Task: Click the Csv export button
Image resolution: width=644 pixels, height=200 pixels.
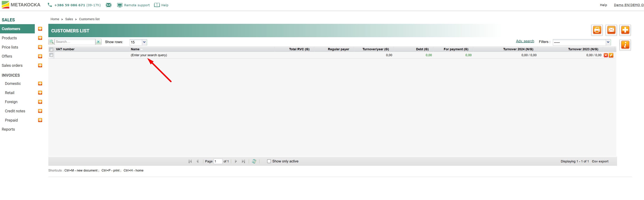Action: coord(600,161)
